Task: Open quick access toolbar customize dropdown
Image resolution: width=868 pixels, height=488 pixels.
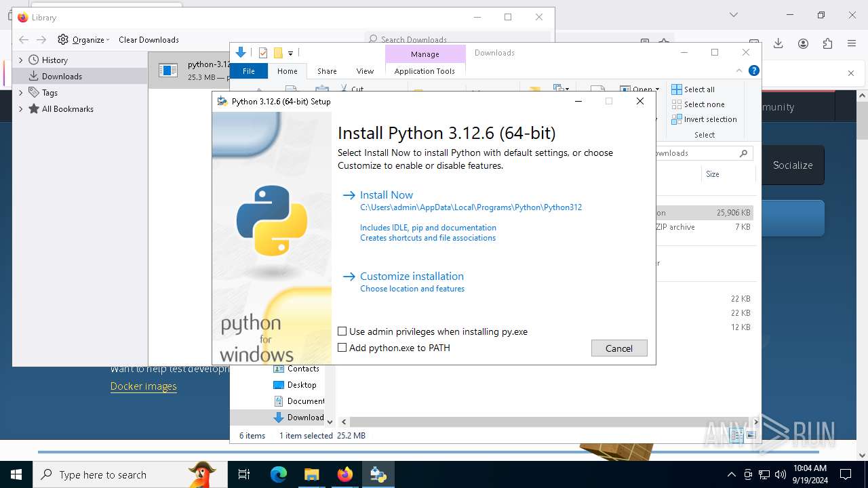Action: (x=290, y=53)
